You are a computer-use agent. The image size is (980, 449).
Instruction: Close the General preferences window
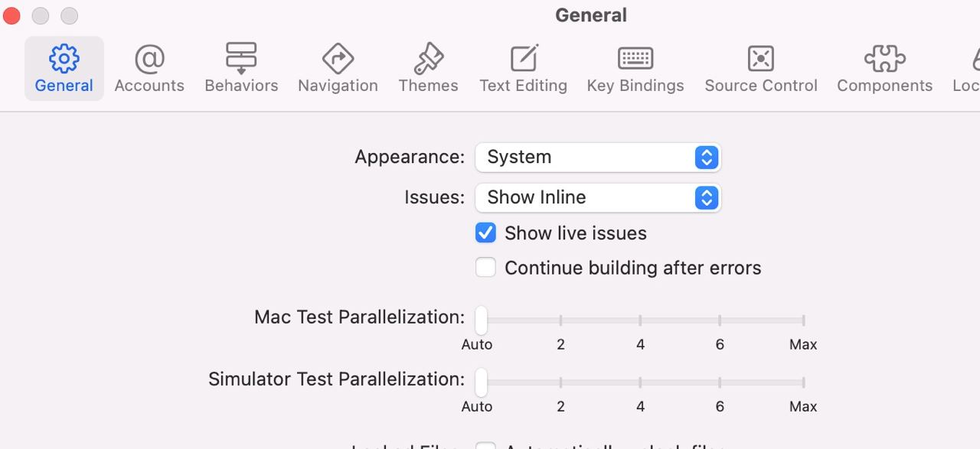12,15
